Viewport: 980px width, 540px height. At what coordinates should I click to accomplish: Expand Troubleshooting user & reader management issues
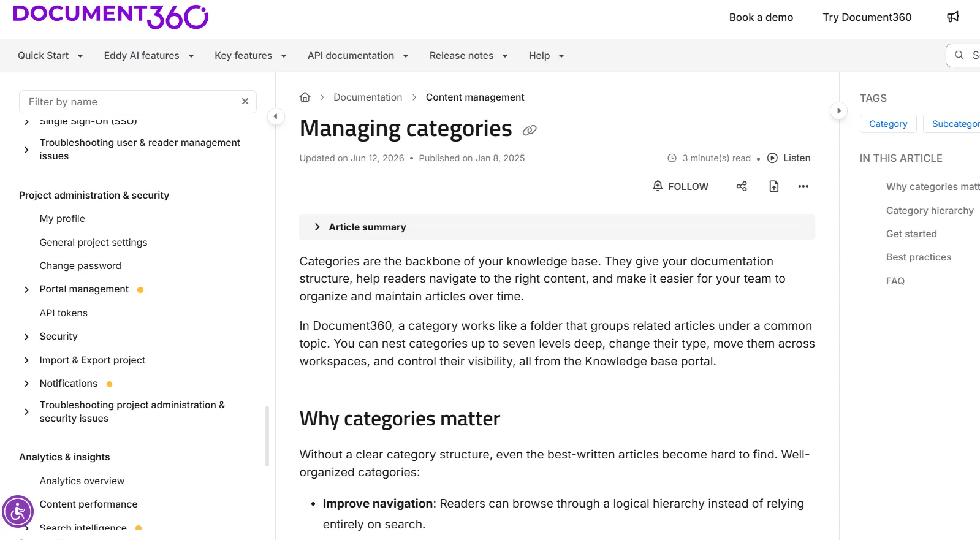coord(26,150)
